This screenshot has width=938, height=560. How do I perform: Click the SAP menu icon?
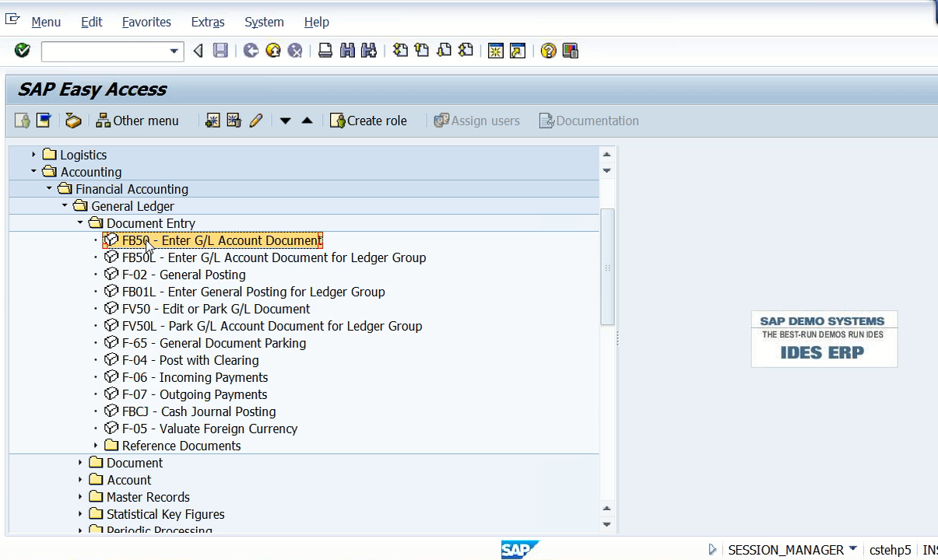point(44,121)
